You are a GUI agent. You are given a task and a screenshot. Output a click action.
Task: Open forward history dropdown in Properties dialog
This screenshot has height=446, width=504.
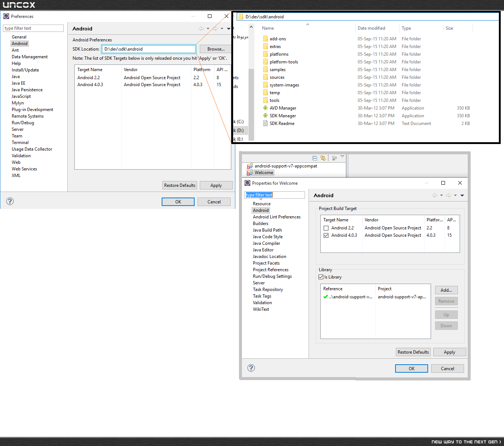pos(455,195)
